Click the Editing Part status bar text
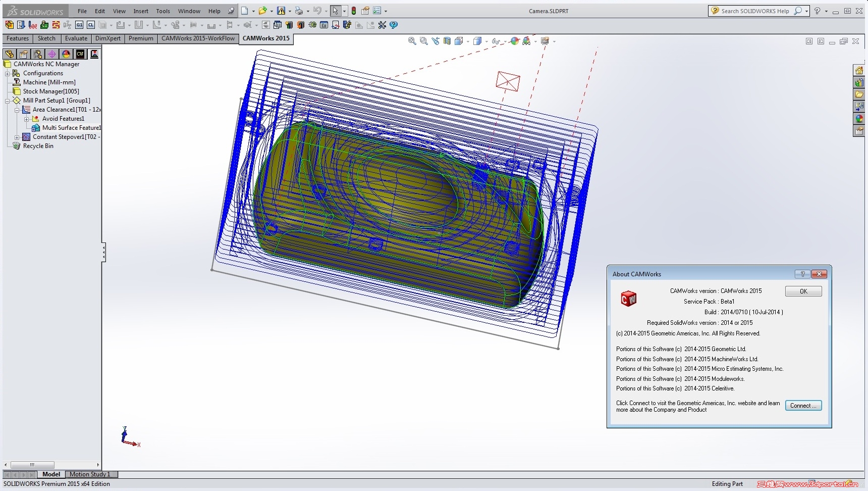 click(x=727, y=484)
